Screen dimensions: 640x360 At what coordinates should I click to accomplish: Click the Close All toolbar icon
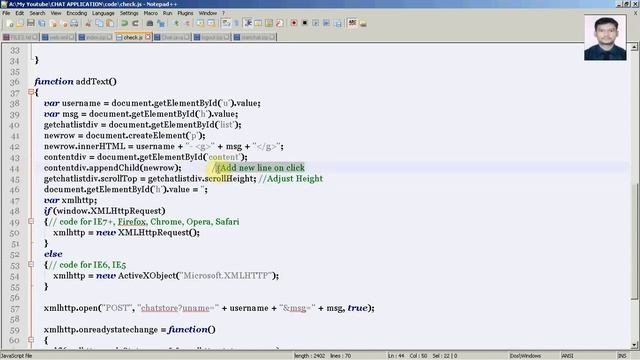pyautogui.click(x=64, y=24)
